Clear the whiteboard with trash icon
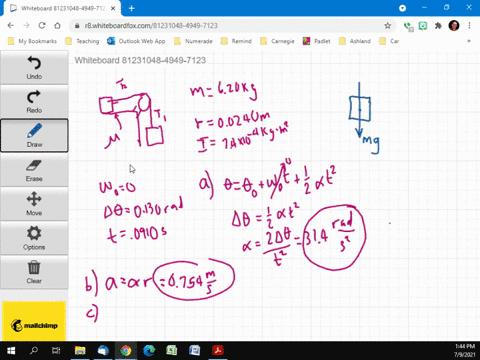The height and width of the screenshot is (360, 480). coord(34,272)
